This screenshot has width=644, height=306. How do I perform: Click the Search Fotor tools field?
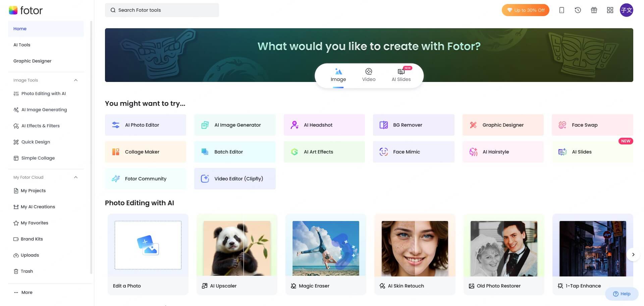click(162, 10)
